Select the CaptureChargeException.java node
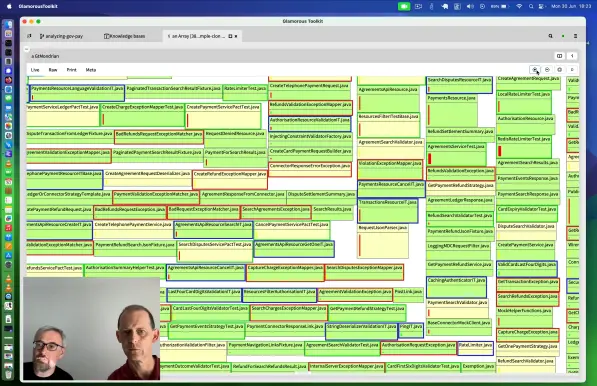The width and height of the screenshot is (597, 386). [x=528, y=334]
